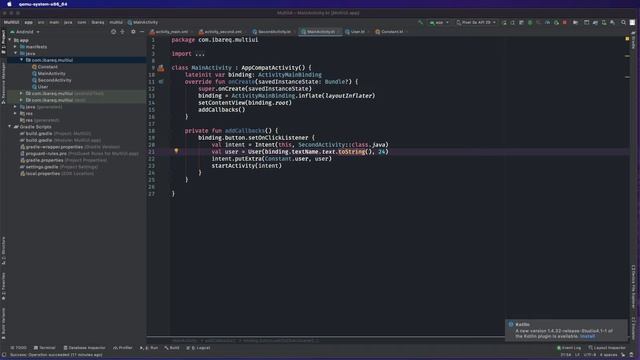
Task: Open the Constant file in project tree
Action: [x=45, y=67]
